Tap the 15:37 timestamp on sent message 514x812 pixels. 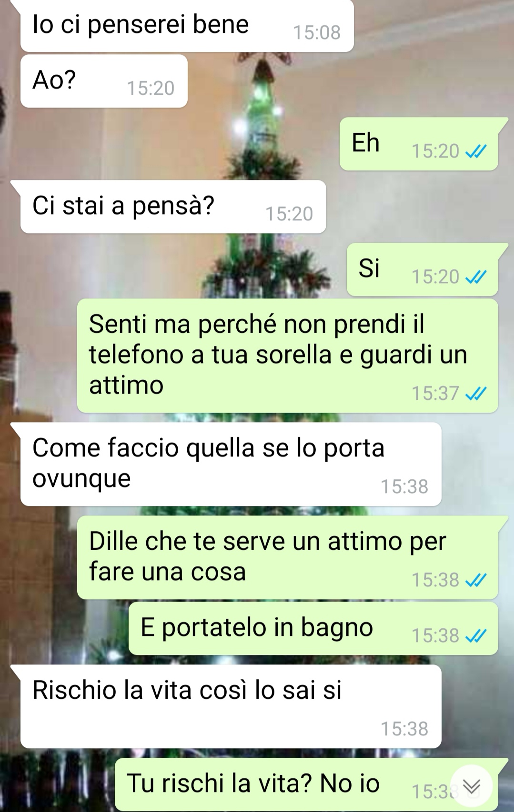tap(435, 394)
